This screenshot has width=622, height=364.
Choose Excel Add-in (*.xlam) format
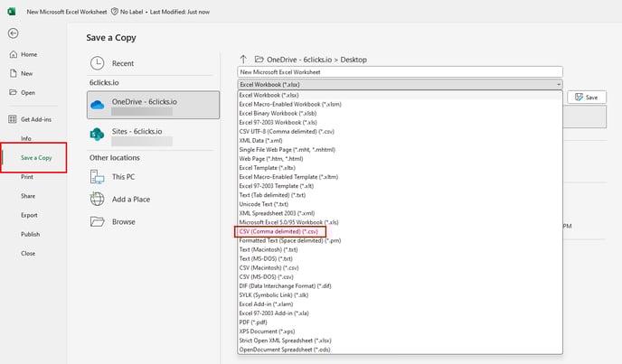click(400, 304)
